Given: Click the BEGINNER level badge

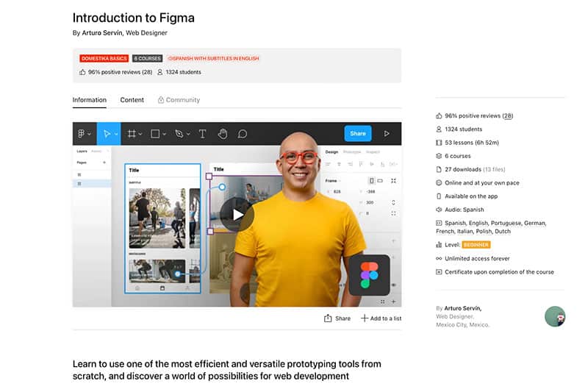Looking at the screenshot, I should pos(476,245).
